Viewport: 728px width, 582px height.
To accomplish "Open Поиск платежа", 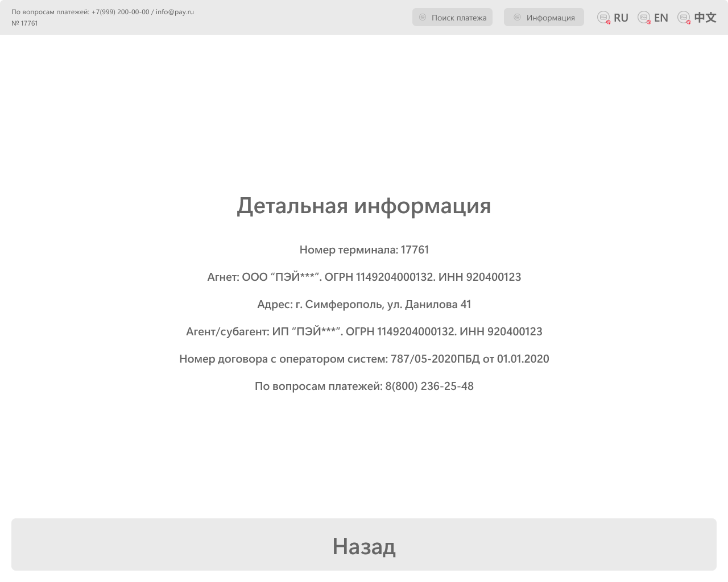I will coord(452,17).
